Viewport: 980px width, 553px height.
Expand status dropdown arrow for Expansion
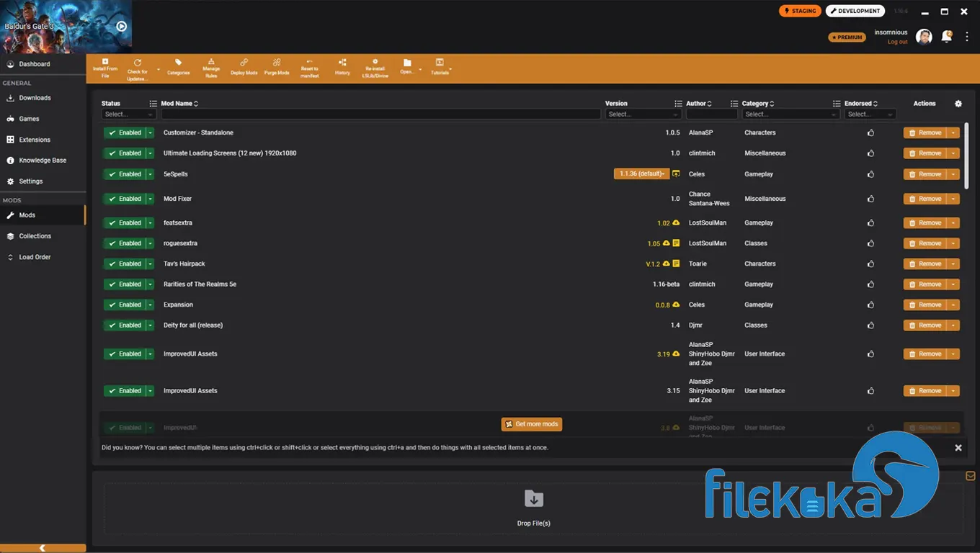click(x=151, y=305)
